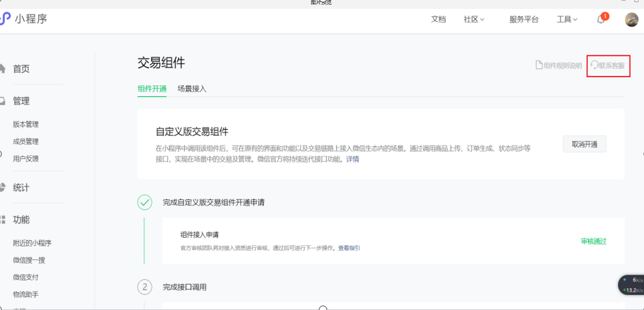644x310 pixels.
Task: Open 文档 in the top navigation
Action: 438,19
